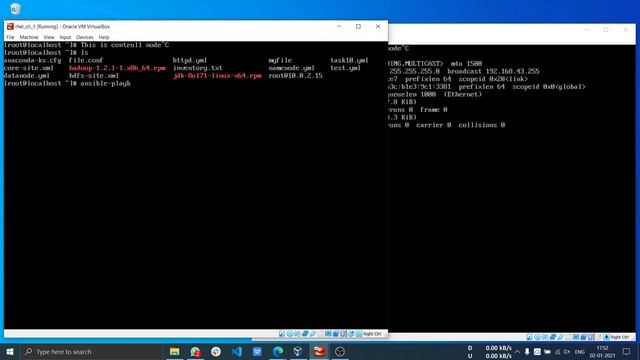The height and width of the screenshot is (360, 640).
Task: Open the Action Center notification icon
Action: 627,351
